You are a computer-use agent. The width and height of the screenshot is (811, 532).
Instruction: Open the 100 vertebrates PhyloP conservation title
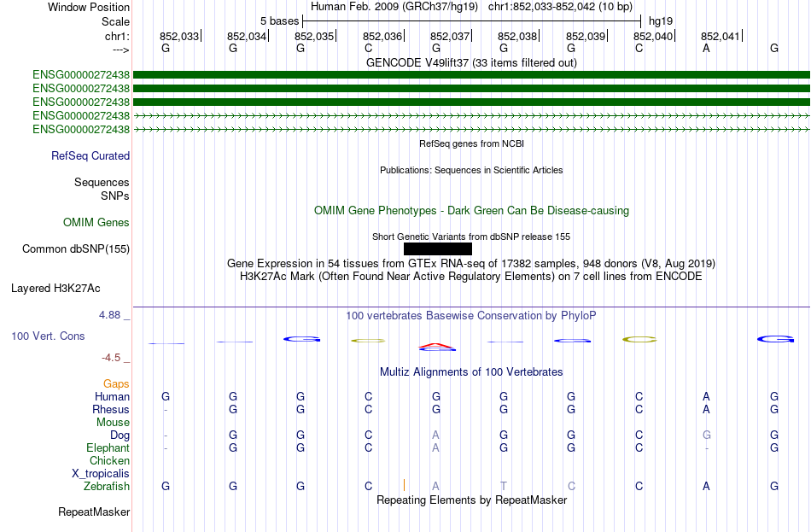(x=471, y=316)
